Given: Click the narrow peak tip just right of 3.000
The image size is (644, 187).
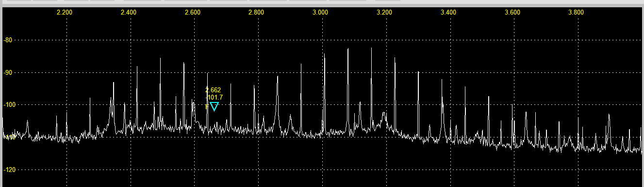Looking at the screenshot, I should point(324,54).
